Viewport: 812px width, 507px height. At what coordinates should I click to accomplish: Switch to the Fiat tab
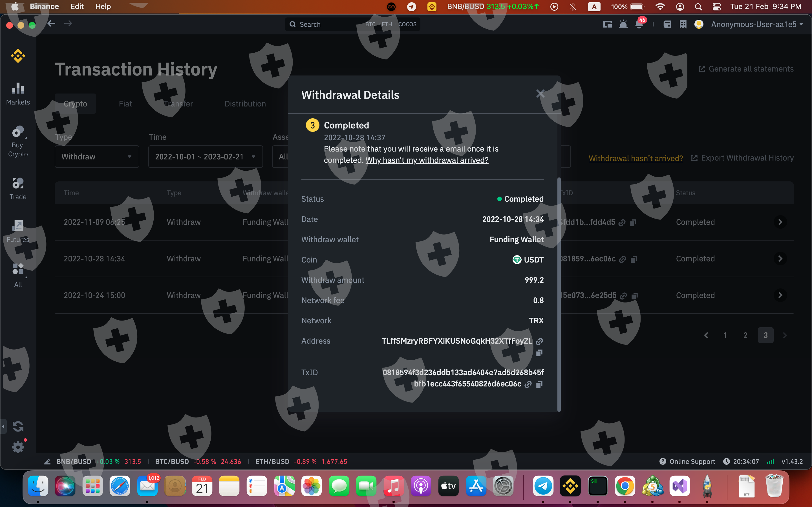pos(125,104)
